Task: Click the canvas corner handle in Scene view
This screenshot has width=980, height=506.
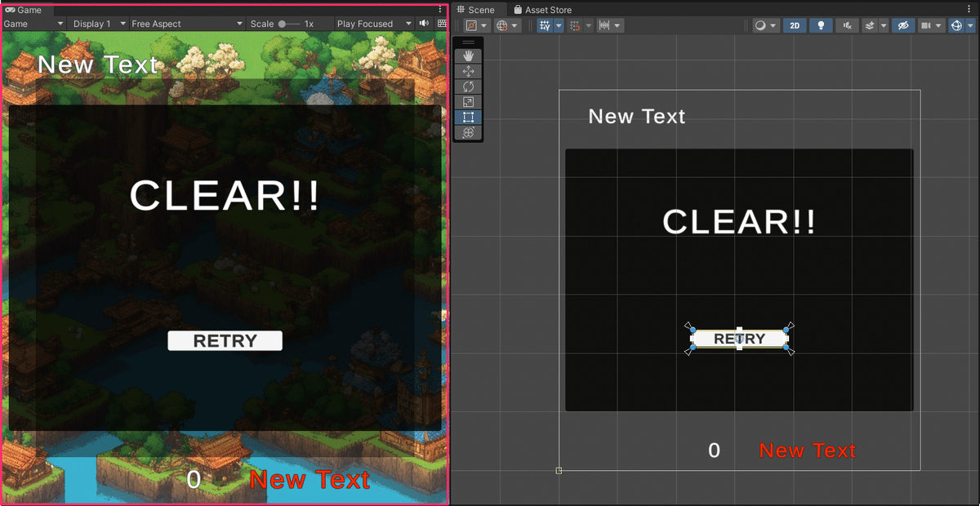Action: [x=559, y=470]
